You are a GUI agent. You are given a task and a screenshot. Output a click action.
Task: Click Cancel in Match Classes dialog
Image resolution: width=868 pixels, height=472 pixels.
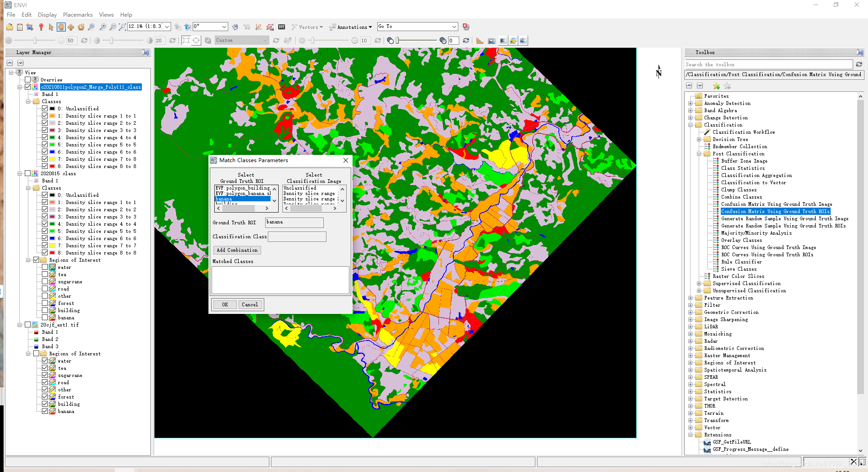(250, 304)
